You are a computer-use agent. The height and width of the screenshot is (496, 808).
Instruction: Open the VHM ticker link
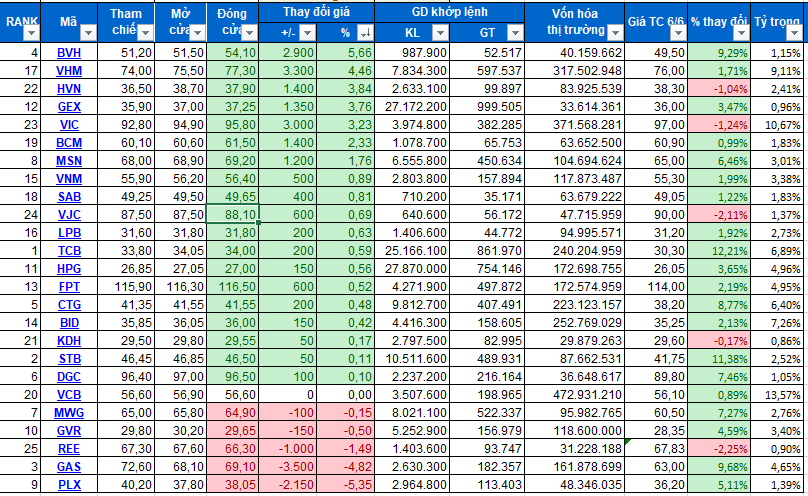point(69,71)
